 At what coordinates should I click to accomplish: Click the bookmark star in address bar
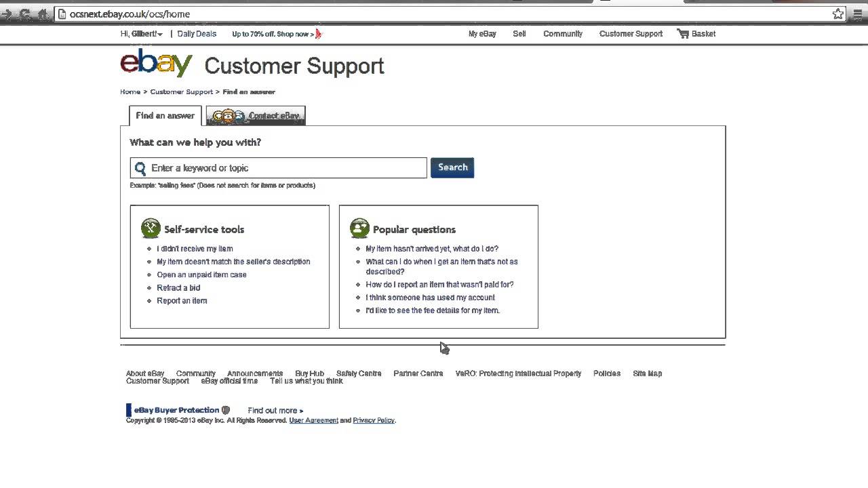[x=838, y=14]
